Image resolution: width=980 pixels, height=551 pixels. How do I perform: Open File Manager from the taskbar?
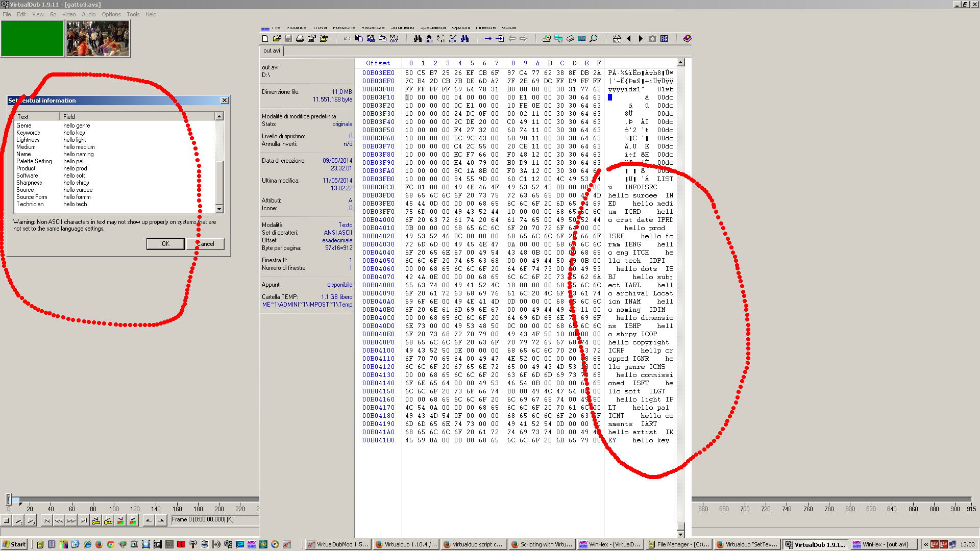pyautogui.click(x=678, y=544)
